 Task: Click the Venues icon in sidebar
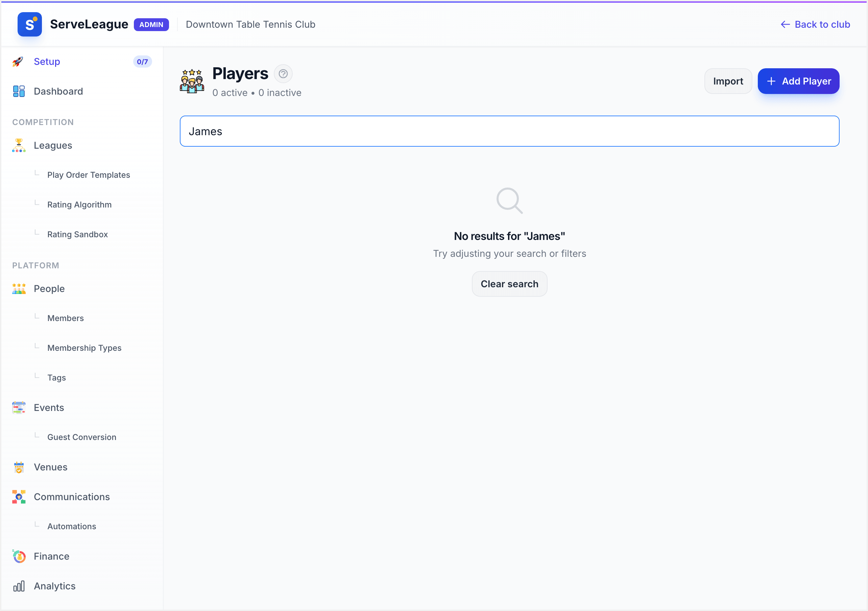tap(19, 467)
